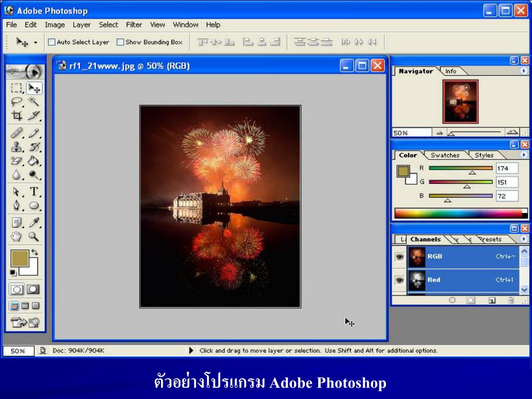Select the Eyedropper tool
Screen dimensions: 532x399
(x=34, y=222)
